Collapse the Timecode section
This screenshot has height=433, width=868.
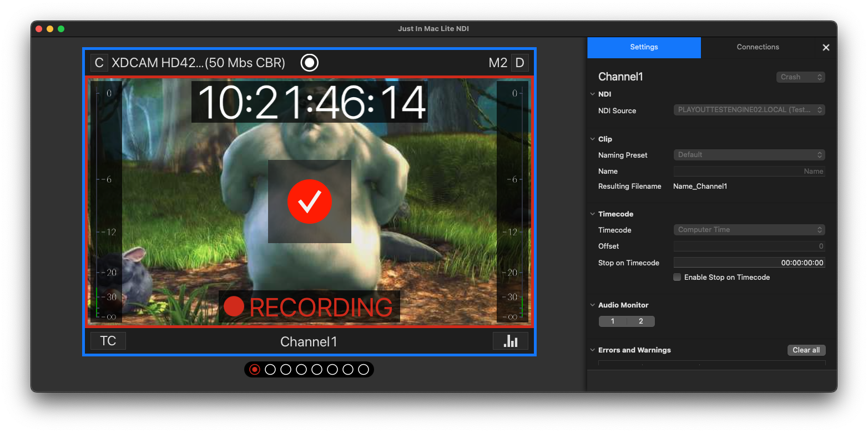click(592, 214)
